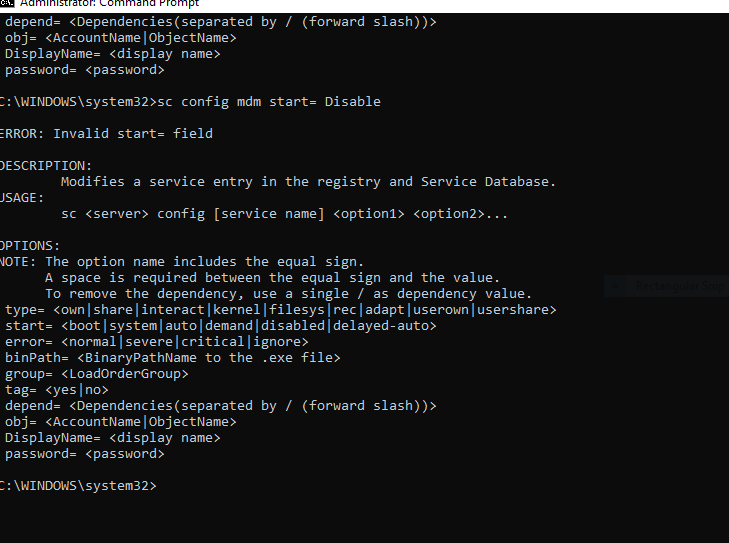729x543 pixels.
Task: Click the USAGE: heading text
Action: pos(22,198)
